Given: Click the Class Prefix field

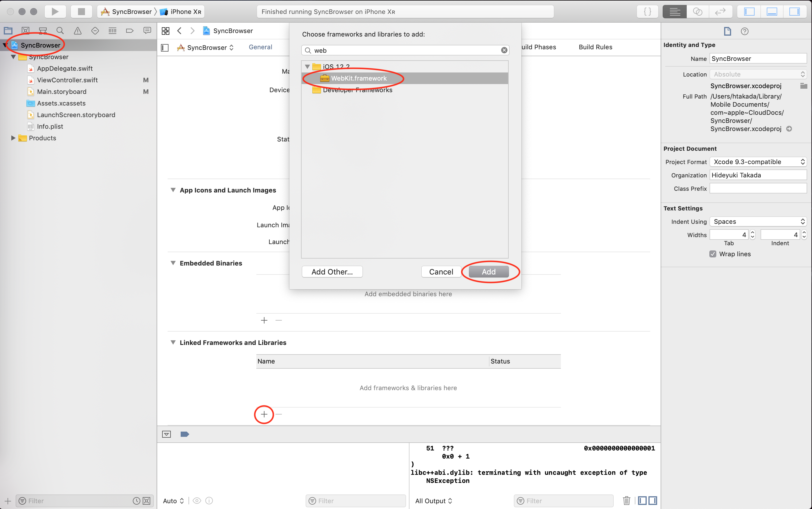Looking at the screenshot, I should (x=758, y=188).
